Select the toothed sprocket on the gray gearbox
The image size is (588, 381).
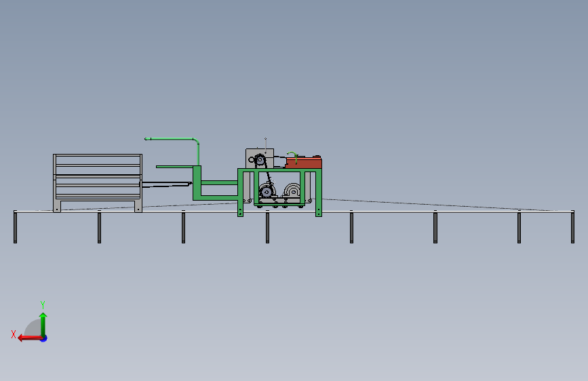[x=260, y=160]
